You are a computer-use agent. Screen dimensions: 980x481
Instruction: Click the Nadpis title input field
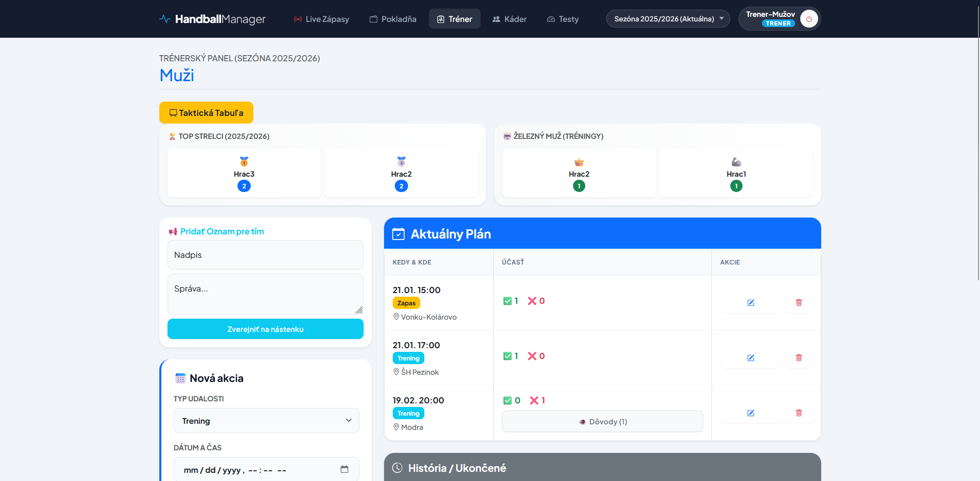coord(265,254)
